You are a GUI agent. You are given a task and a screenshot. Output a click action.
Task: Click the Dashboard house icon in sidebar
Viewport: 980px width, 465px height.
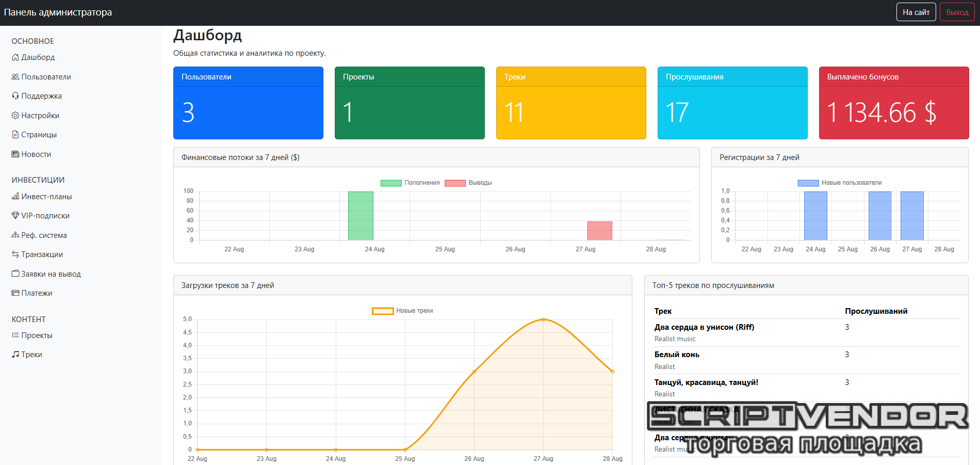[x=15, y=57]
